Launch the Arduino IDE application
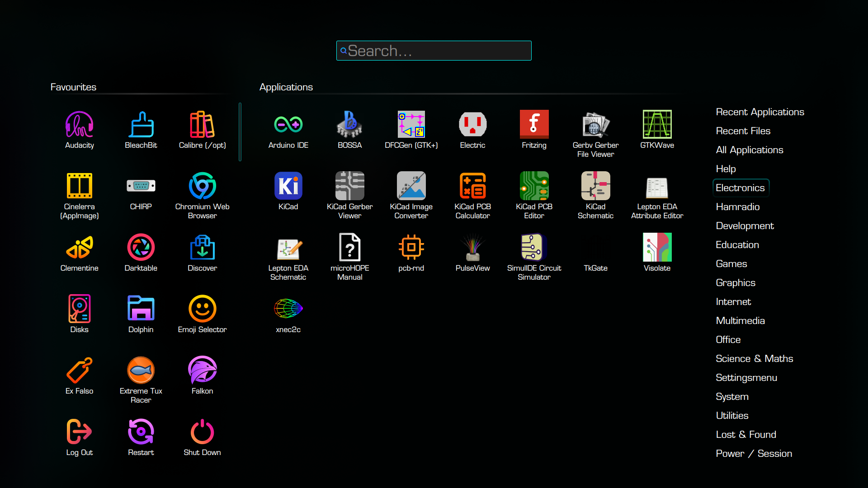This screenshot has width=868, height=488. 288,130
